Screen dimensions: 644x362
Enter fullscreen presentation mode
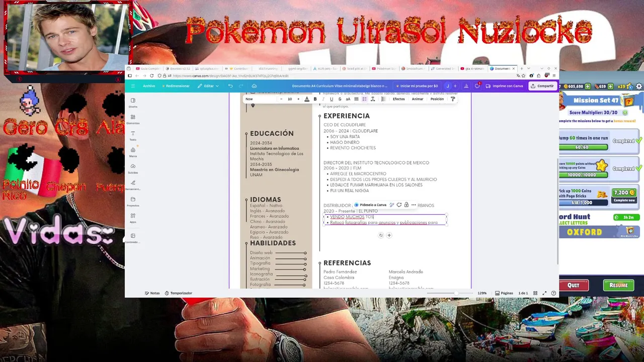coord(544,293)
